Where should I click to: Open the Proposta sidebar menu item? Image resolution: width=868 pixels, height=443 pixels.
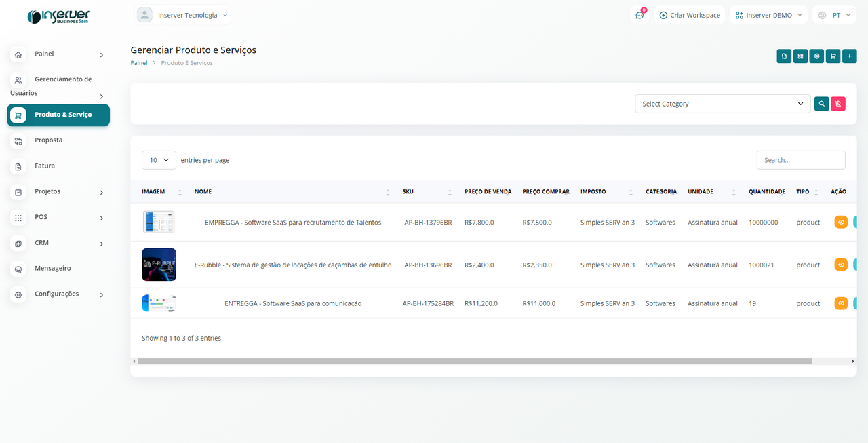pos(48,140)
